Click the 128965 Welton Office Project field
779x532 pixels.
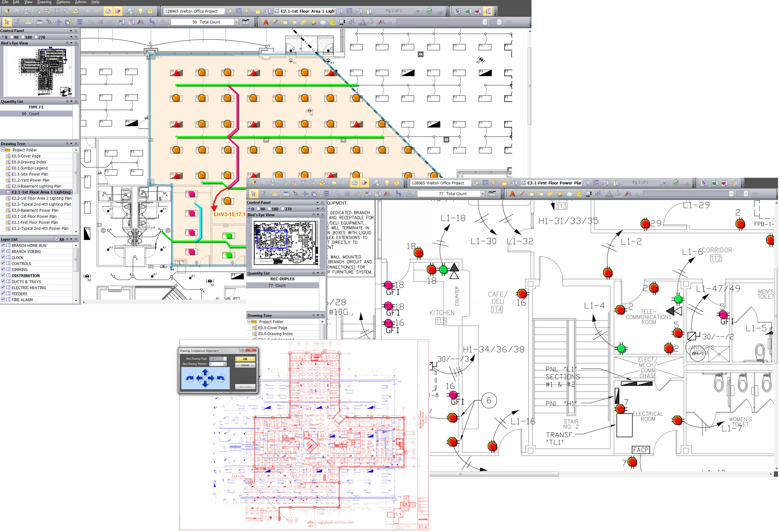(193, 11)
